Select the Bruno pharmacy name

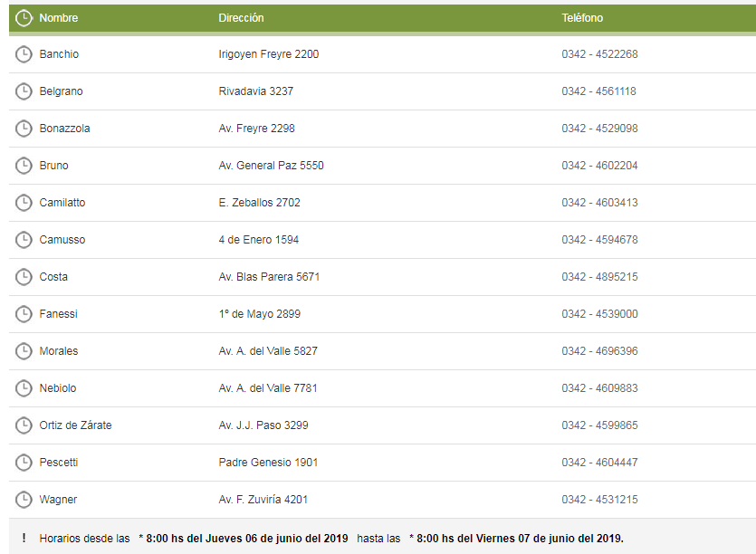click(54, 166)
